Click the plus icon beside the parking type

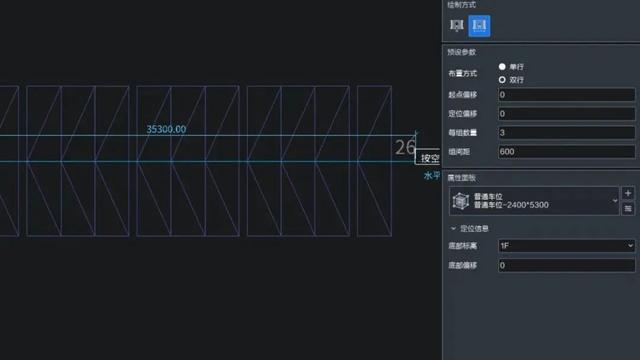[628, 193]
